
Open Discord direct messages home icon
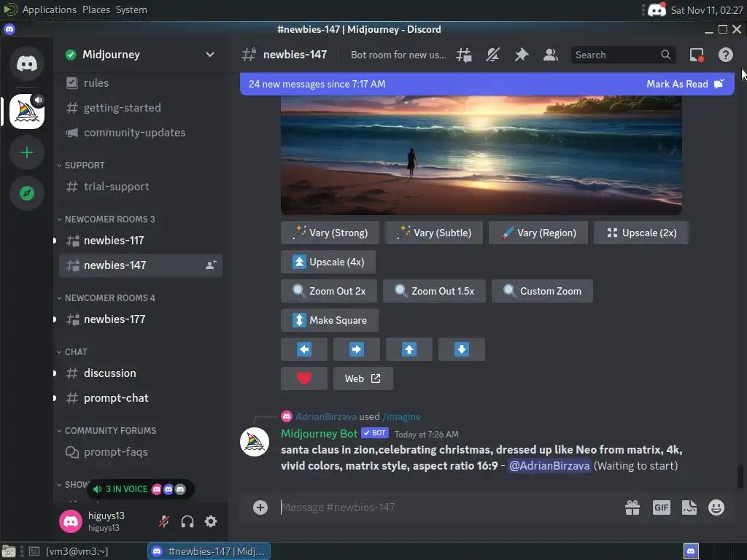[27, 63]
